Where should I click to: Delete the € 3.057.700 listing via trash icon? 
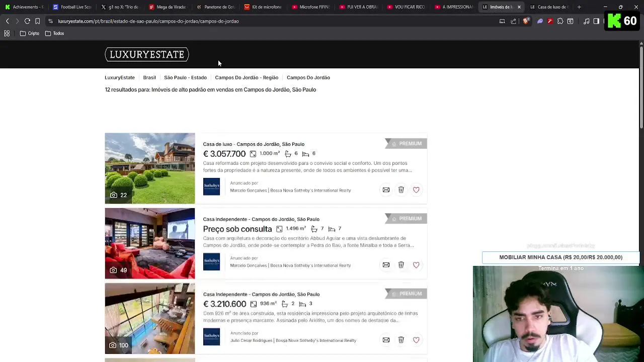(401, 190)
